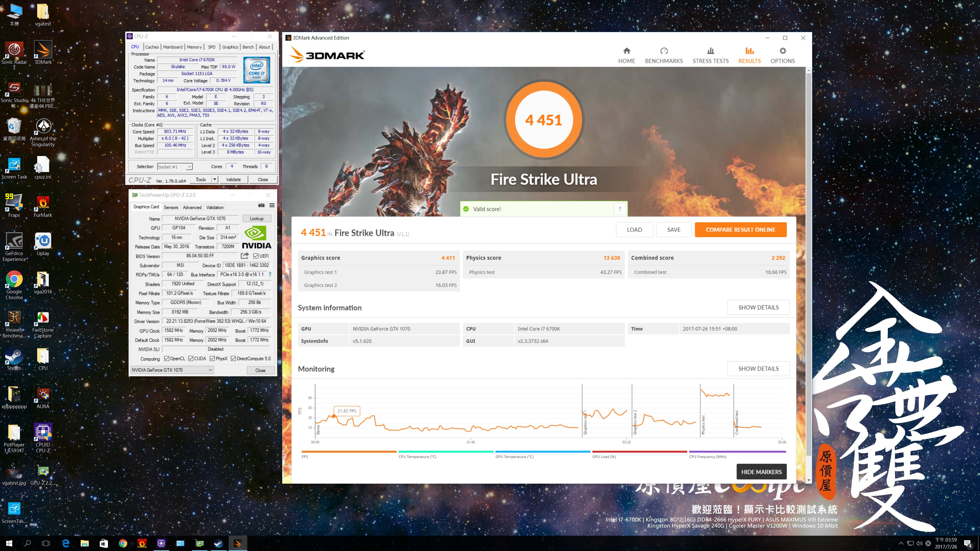Switch to the Sensors tab in GPU-Z
980x551 pixels.
171,207
